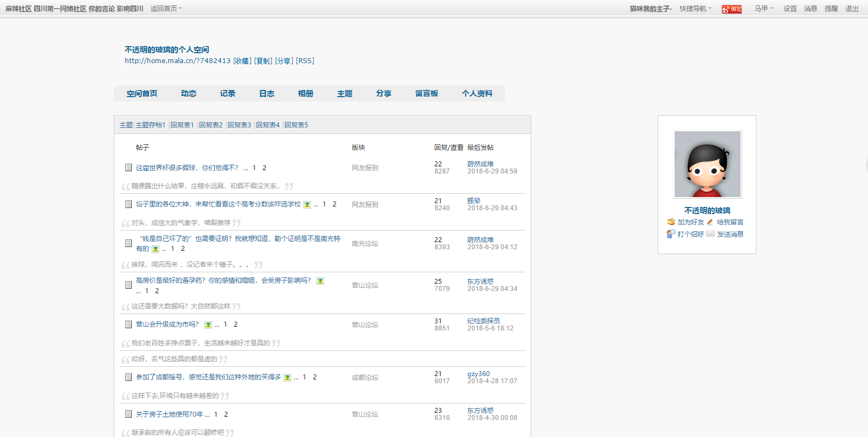Select the 回复表1 sub-tab
The height and width of the screenshot is (437, 868).
pyautogui.click(x=182, y=125)
